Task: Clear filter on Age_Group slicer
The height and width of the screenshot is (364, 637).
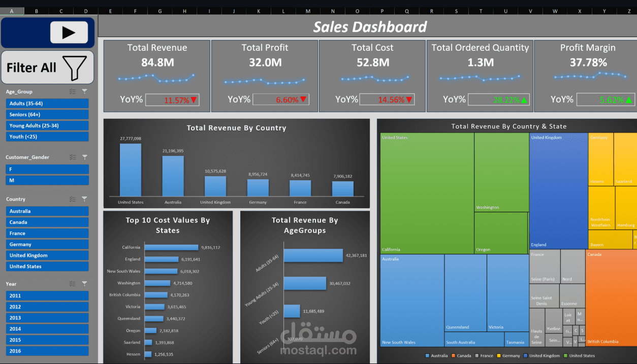Action: point(84,91)
